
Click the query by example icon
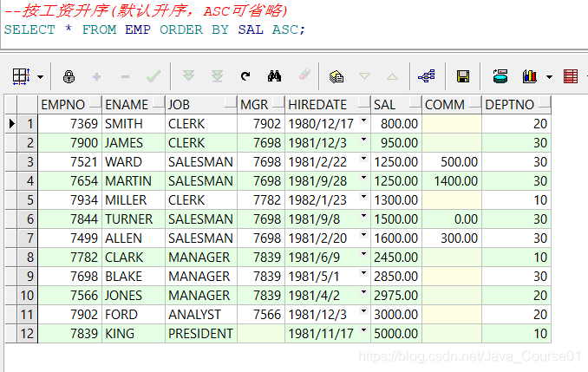click(336, 76)
